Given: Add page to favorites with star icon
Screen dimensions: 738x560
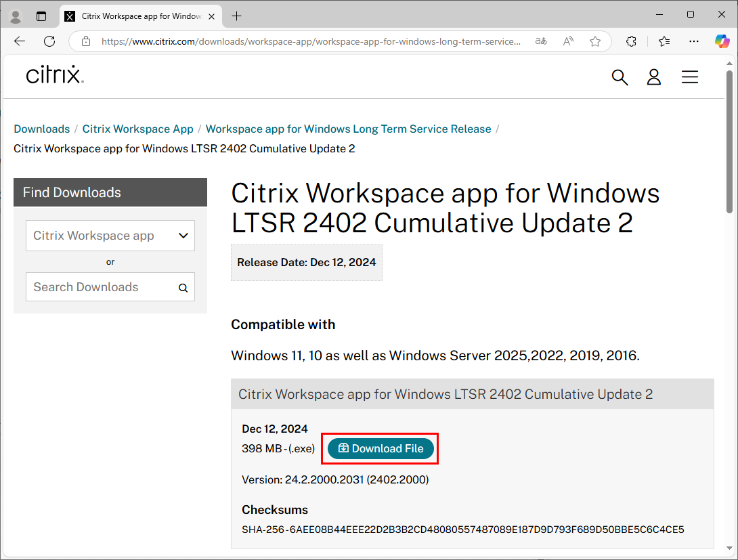Looking at the screenshot, I should point(595,41).
